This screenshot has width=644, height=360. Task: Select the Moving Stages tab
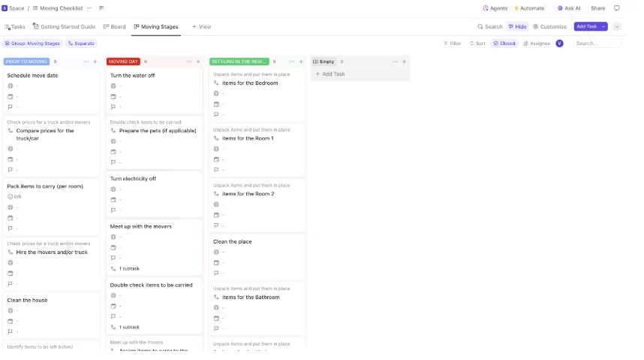(156, 27)
